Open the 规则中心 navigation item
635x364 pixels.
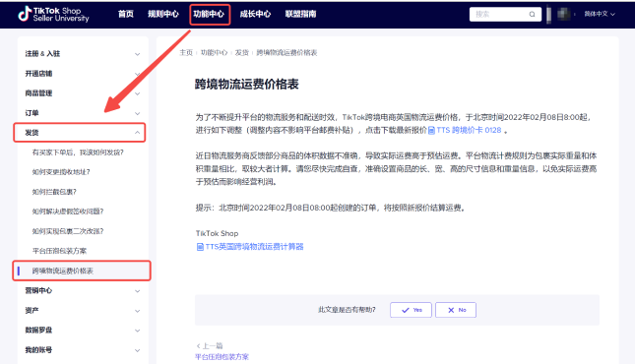pyautogui.click(x=162, y=14)
